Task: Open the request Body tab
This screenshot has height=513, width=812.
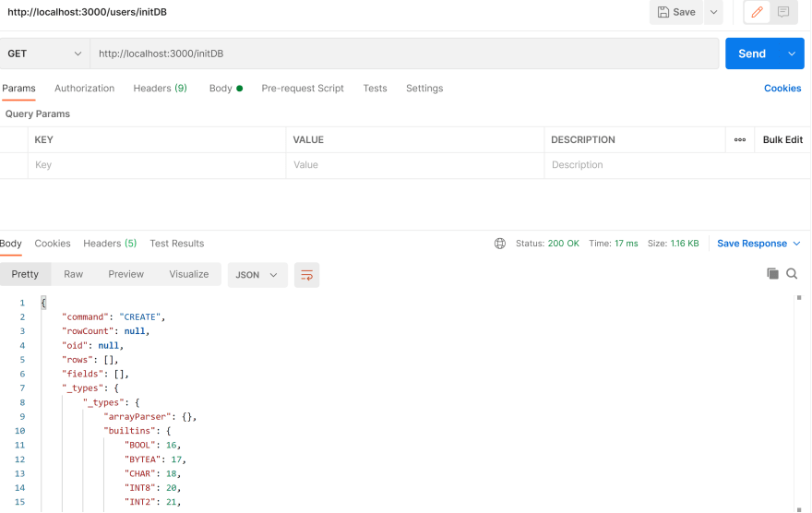Action: (x=226, y=88)
